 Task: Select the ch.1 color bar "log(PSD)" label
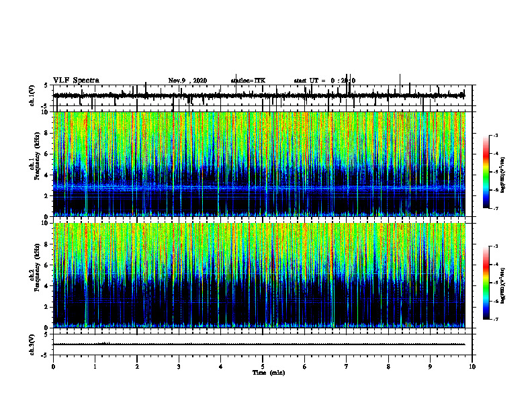(x=503, y=175)
